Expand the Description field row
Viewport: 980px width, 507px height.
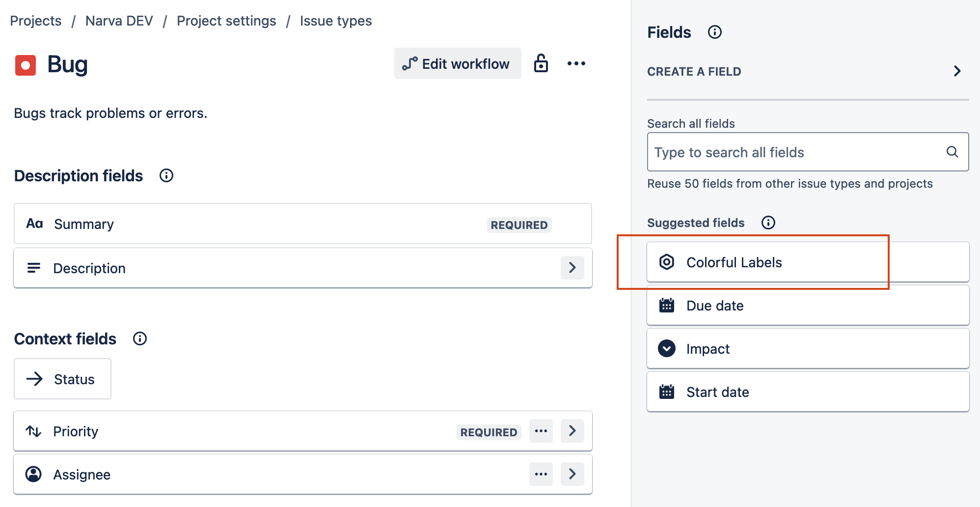(x=572, y=268)
